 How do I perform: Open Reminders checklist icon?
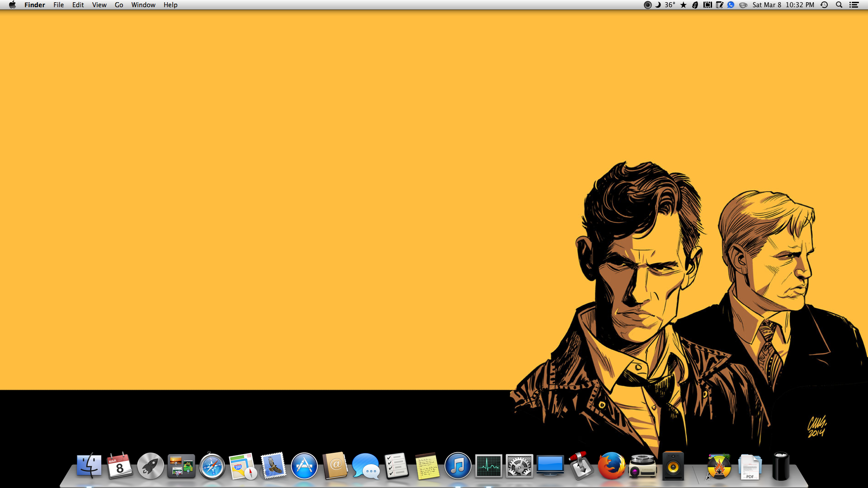pyautogui.click(x=396, y=466)
